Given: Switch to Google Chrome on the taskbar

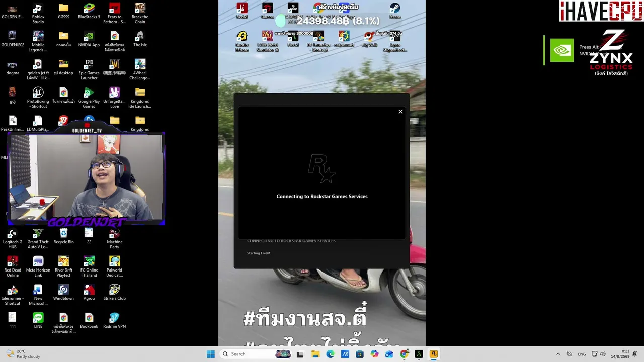Looking at the screenshot, I should tap(404, 354).
